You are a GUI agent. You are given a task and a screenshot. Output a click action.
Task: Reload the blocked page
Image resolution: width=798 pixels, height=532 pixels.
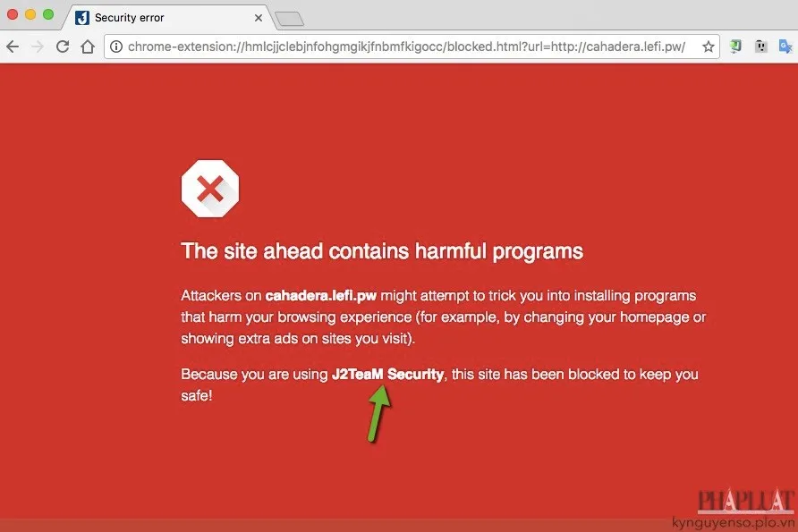63,46
